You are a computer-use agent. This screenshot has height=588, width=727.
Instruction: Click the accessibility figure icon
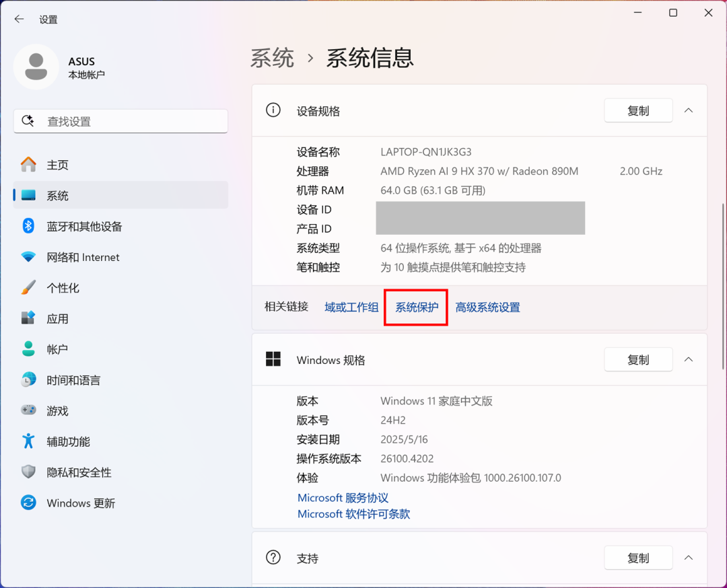28,441
